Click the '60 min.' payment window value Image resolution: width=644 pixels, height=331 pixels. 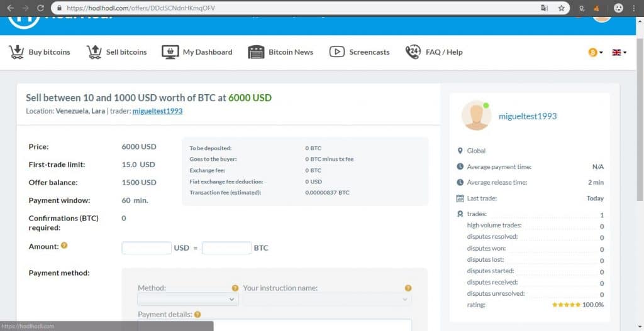(x=135, y=200)
